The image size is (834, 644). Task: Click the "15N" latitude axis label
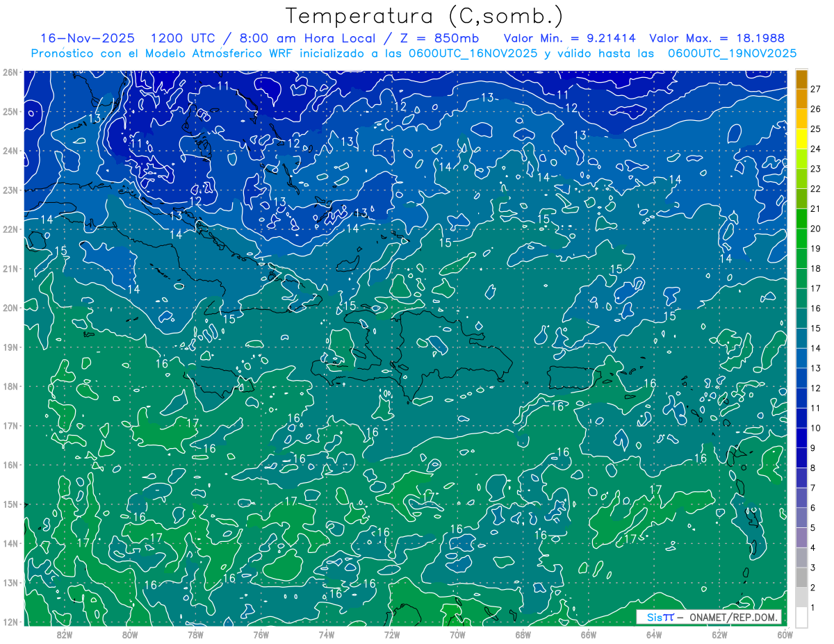click(10, 504)
